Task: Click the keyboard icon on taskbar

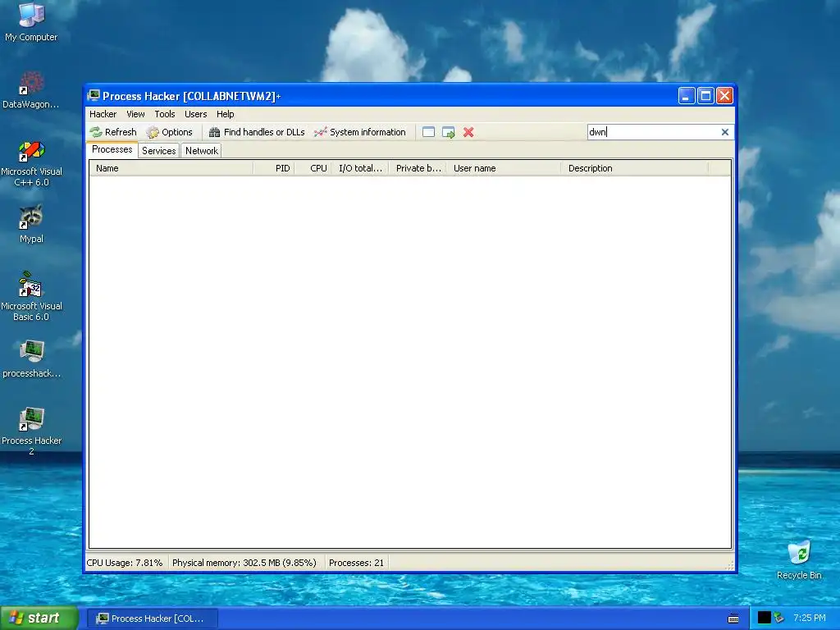Action: 733,619
